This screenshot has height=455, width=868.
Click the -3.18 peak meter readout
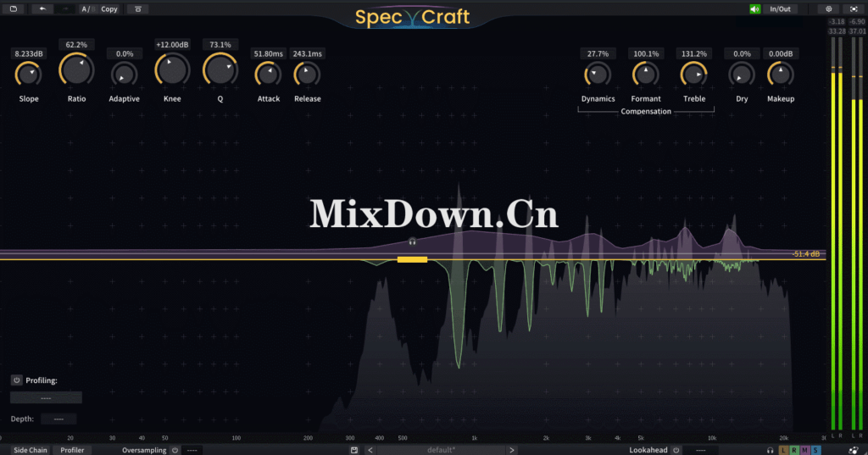[837, 21]
